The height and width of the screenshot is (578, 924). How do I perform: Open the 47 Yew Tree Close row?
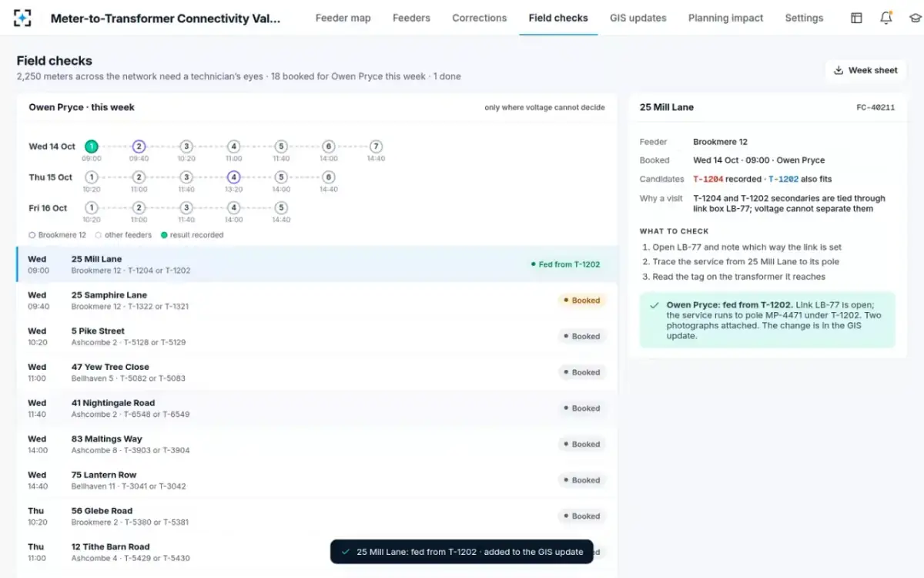[316, 372]
